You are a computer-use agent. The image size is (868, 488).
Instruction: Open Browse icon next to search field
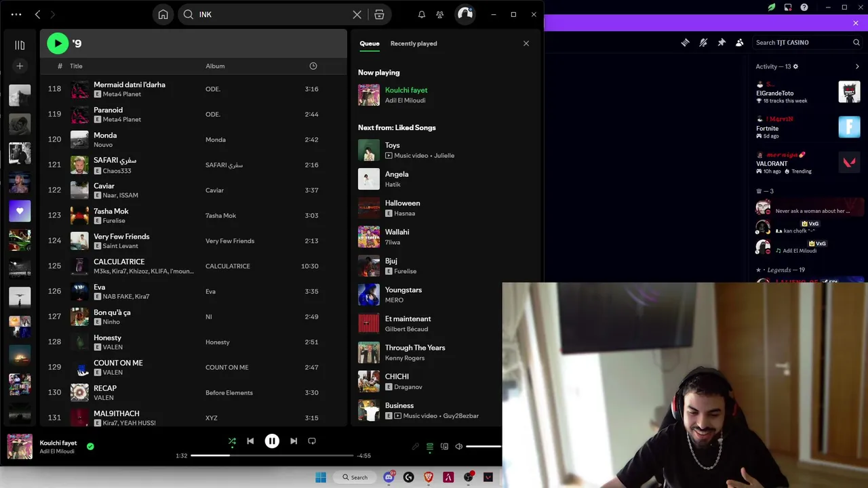point(379,14)
